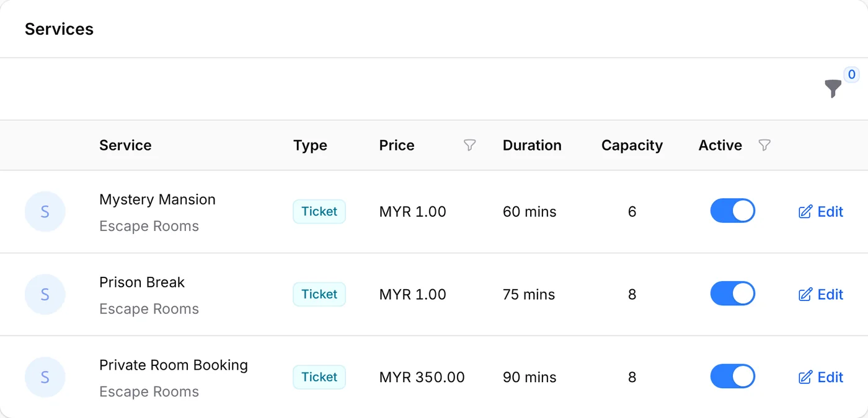
Task: Click the Ticket tag for Private Room Booking
Action: point(319,377)
